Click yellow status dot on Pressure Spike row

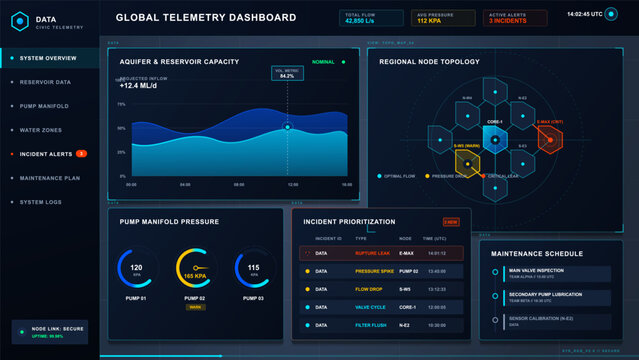[307, 271]
